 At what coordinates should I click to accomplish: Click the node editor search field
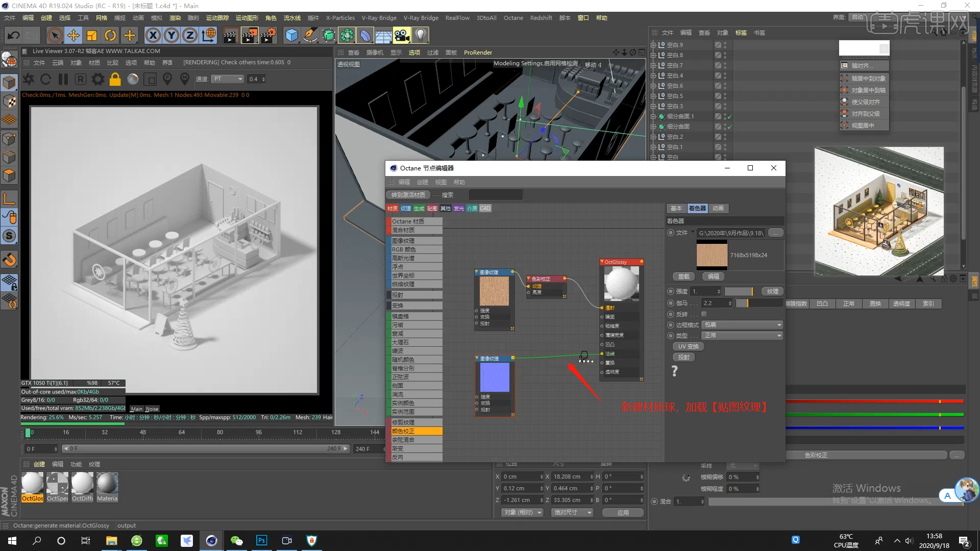[x=495, y=195]
